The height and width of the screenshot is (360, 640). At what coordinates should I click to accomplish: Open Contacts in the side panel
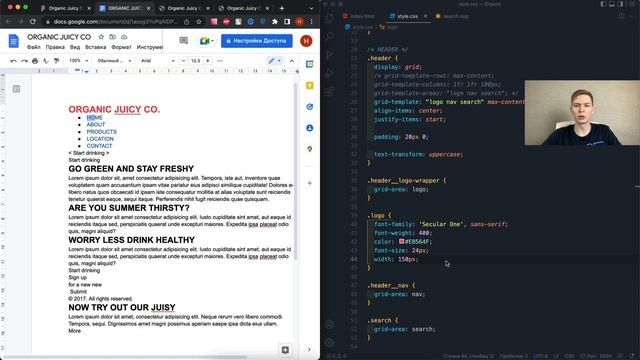point(309,128)
